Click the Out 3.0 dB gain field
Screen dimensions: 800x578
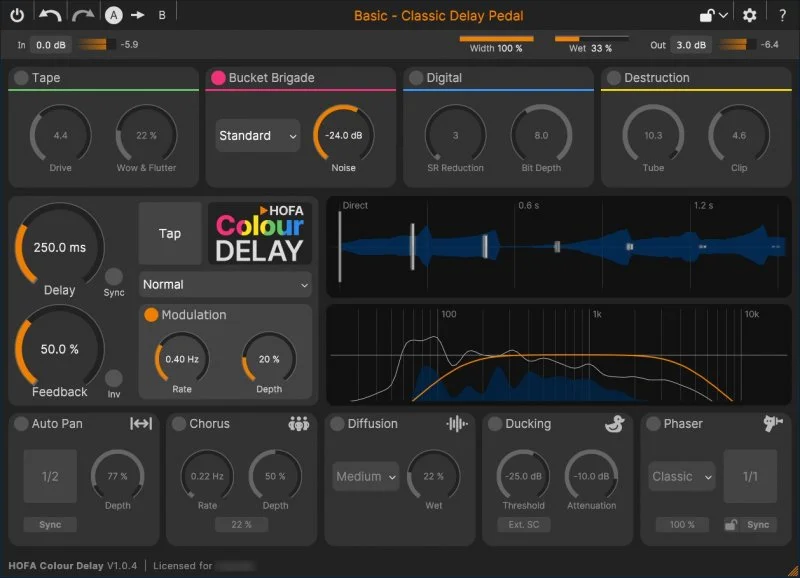[691, 45]
